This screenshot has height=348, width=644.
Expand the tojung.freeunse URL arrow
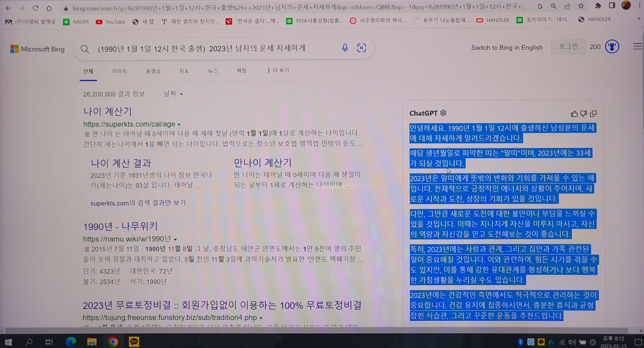pos(261,318)
